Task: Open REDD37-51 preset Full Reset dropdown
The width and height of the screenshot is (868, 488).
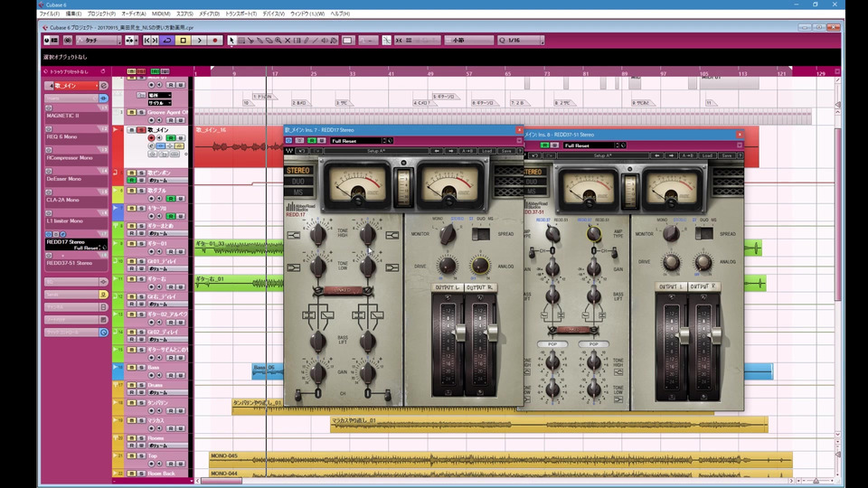Action: 589,145
